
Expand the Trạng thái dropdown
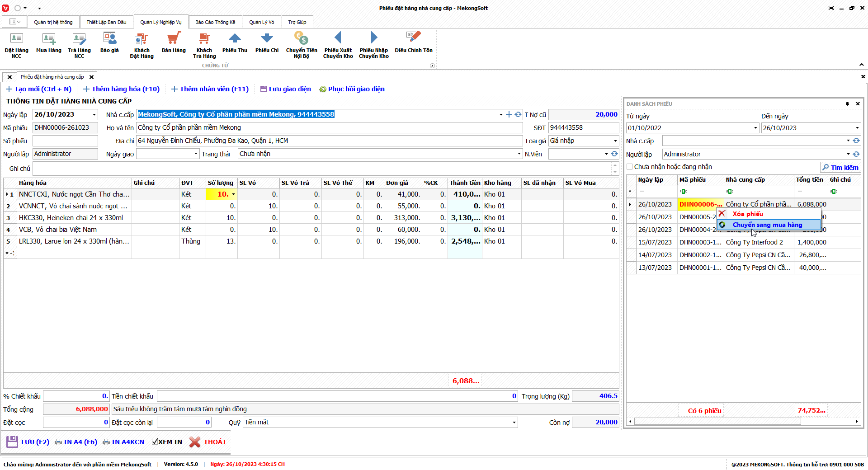click(519, 154)
